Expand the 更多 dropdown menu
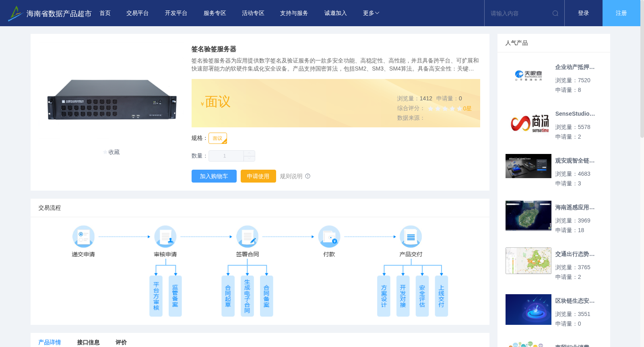Viewport: 644px width, 347px height. click(x=371, y=13)
